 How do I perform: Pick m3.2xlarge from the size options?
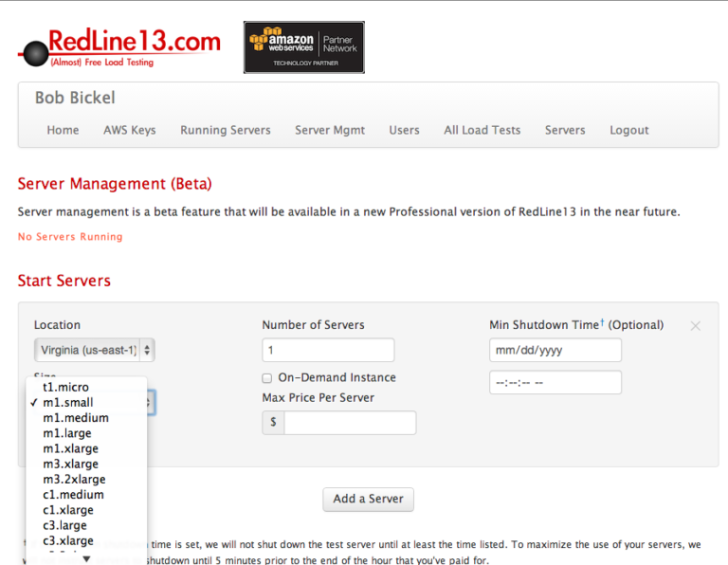pos(86,479)
